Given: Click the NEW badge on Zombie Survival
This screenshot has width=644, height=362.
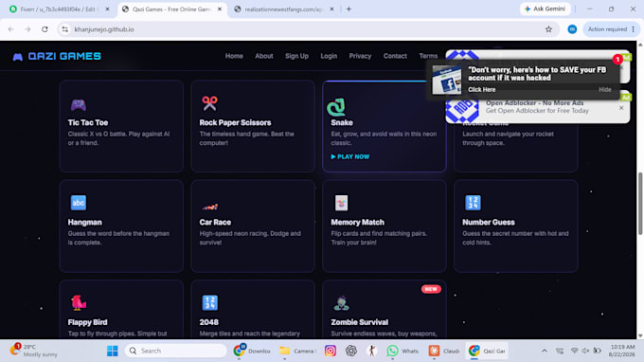Looking at the screenshot, I should click(431, 289).
